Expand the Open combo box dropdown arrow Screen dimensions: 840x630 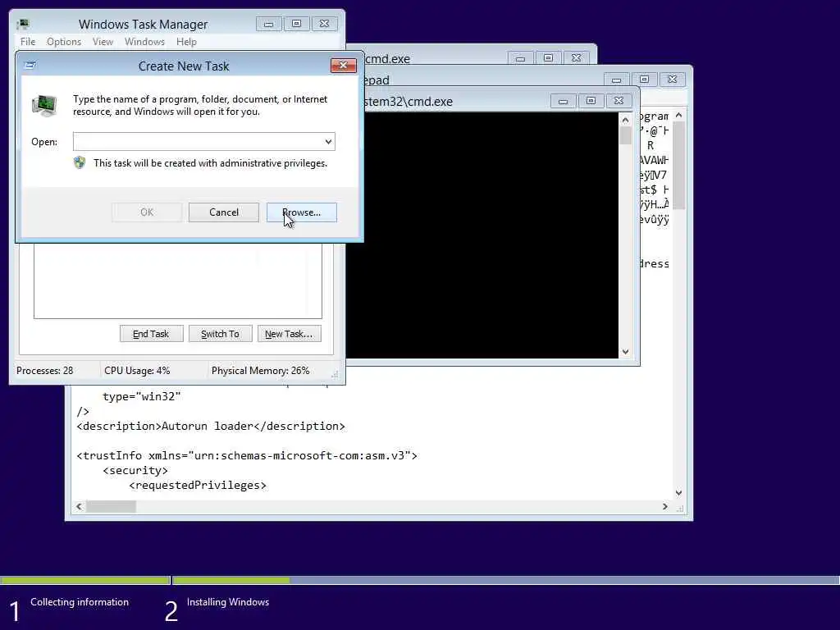click(x=328, y=141)
